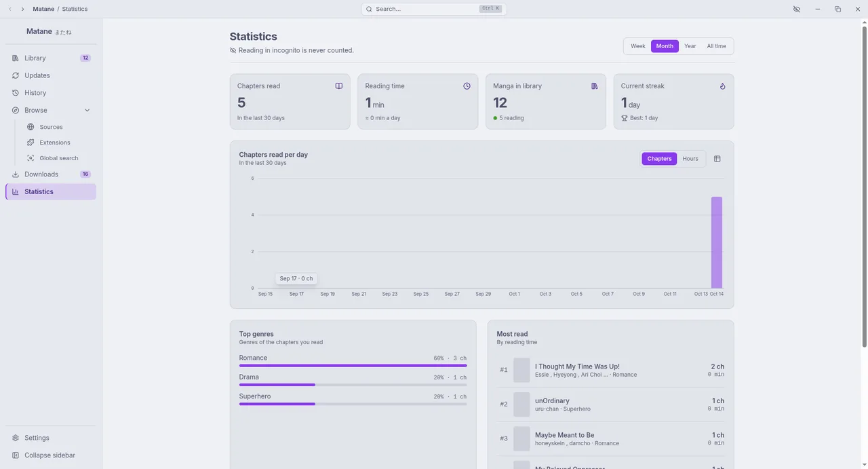Click the Settings gear icon
The height and width of the screenshot is (469, 868).
[x=16, y=438]
